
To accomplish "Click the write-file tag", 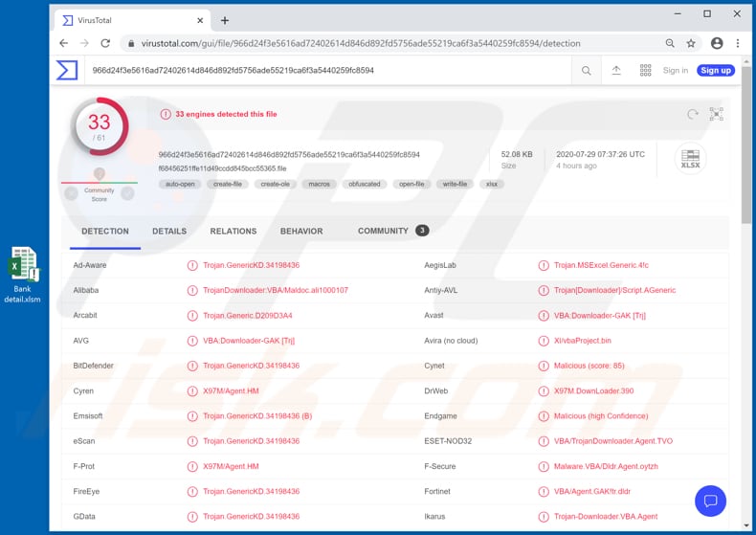I will pos(455,184).
